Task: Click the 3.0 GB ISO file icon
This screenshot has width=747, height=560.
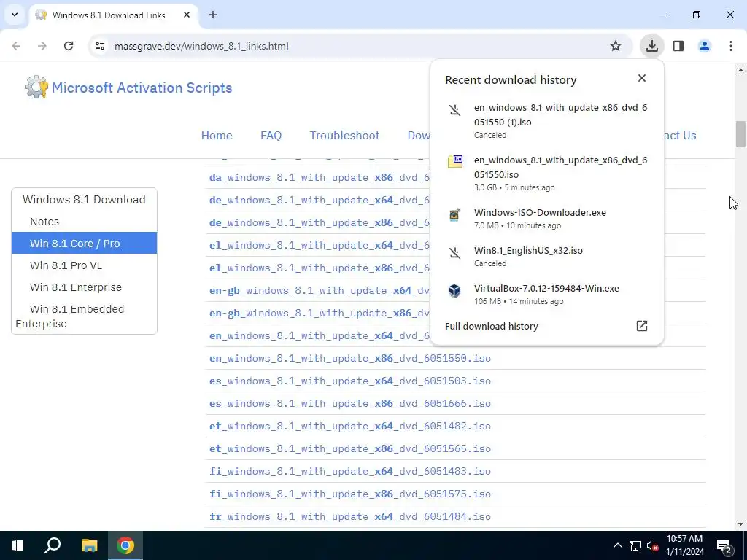Action: tap(455, 162)
